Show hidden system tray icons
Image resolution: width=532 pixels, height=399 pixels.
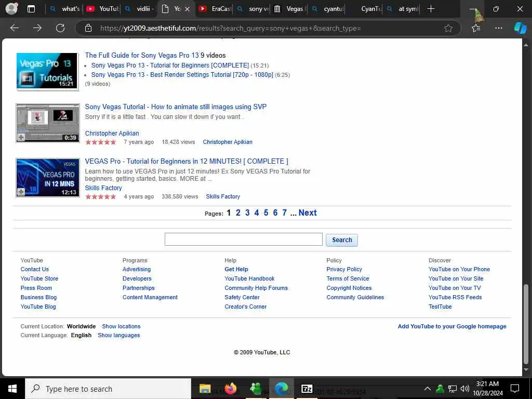click(428, 389)
